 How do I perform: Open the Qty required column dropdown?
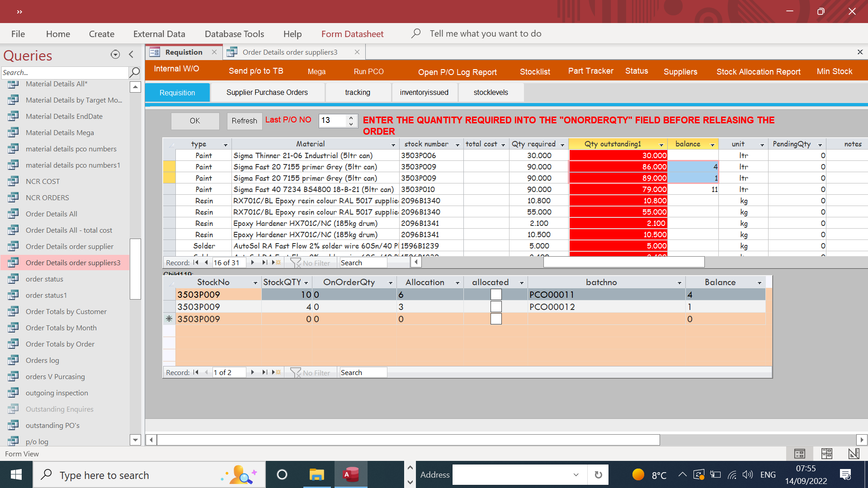(x=562, y=145)
